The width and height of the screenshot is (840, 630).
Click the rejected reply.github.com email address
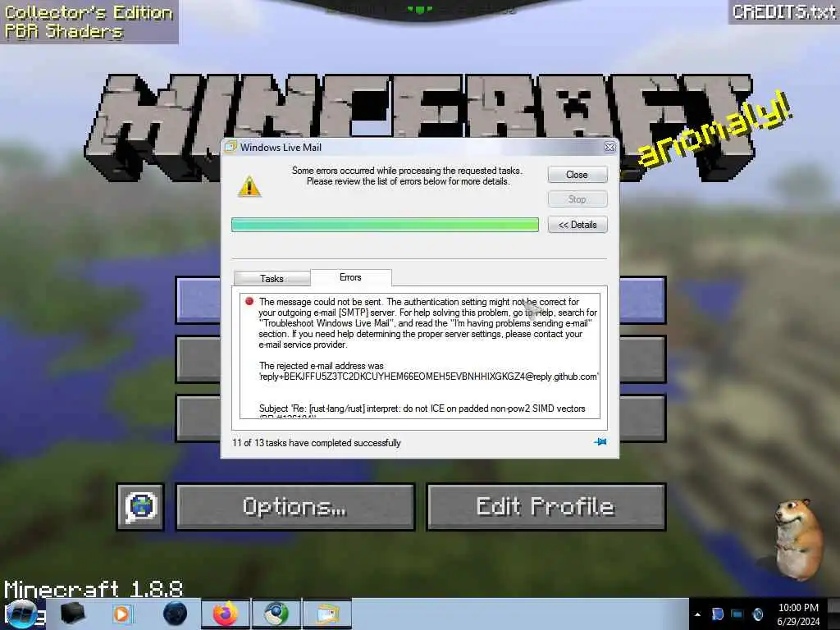tap(428, 377)
